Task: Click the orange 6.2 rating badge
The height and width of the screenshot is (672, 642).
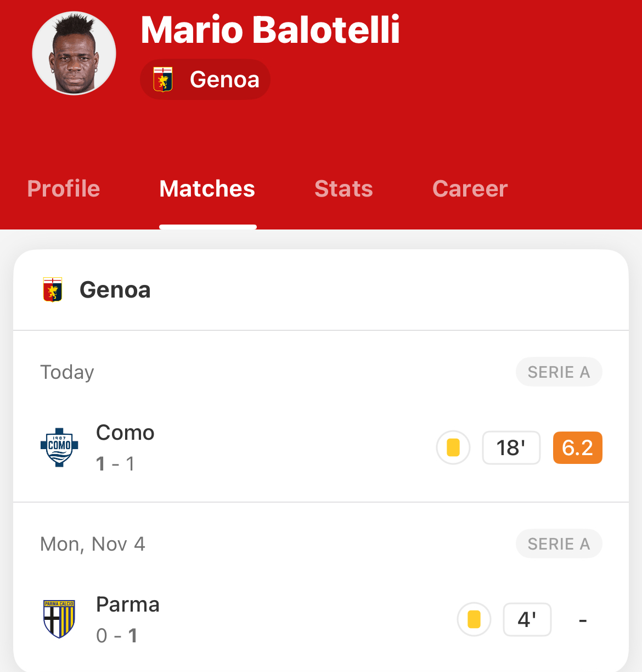Action: (x=578, y=447)
